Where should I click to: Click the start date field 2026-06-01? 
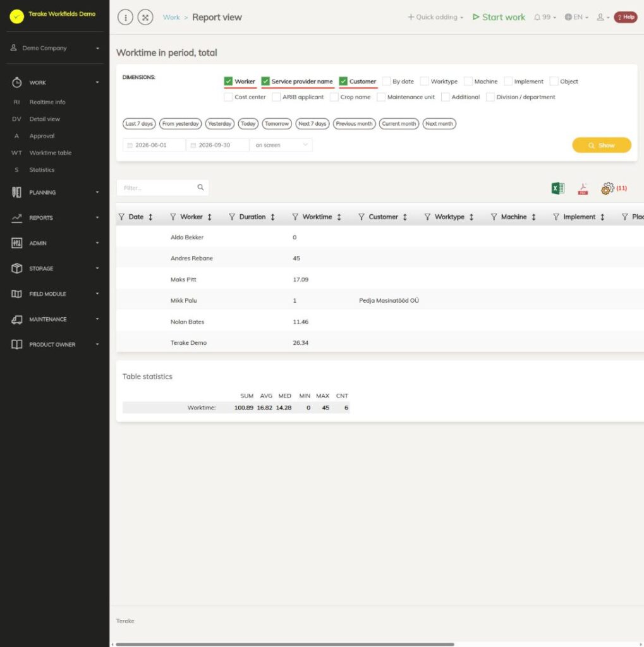(x=154, y=145)
